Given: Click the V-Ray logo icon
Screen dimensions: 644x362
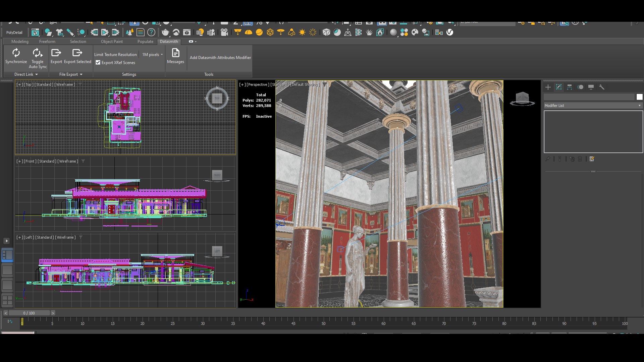Looking at the screenshot, I should point(450,33).
